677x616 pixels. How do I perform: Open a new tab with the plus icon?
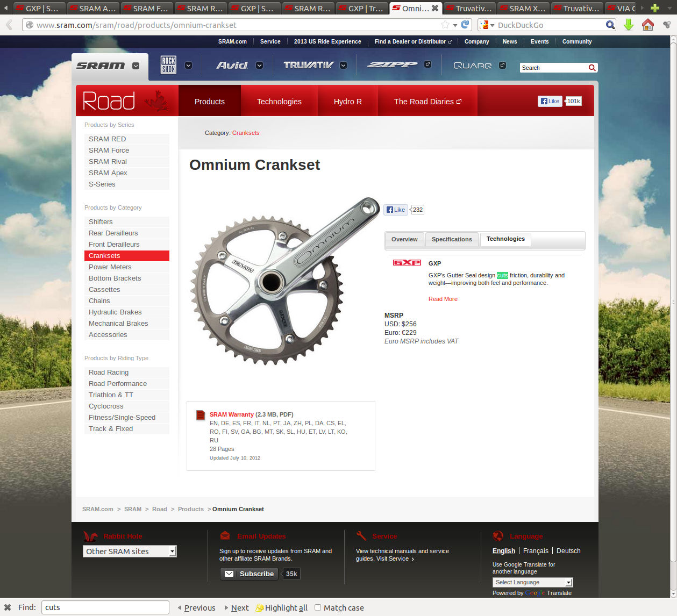pyautogui.click(x=654, y=8)
